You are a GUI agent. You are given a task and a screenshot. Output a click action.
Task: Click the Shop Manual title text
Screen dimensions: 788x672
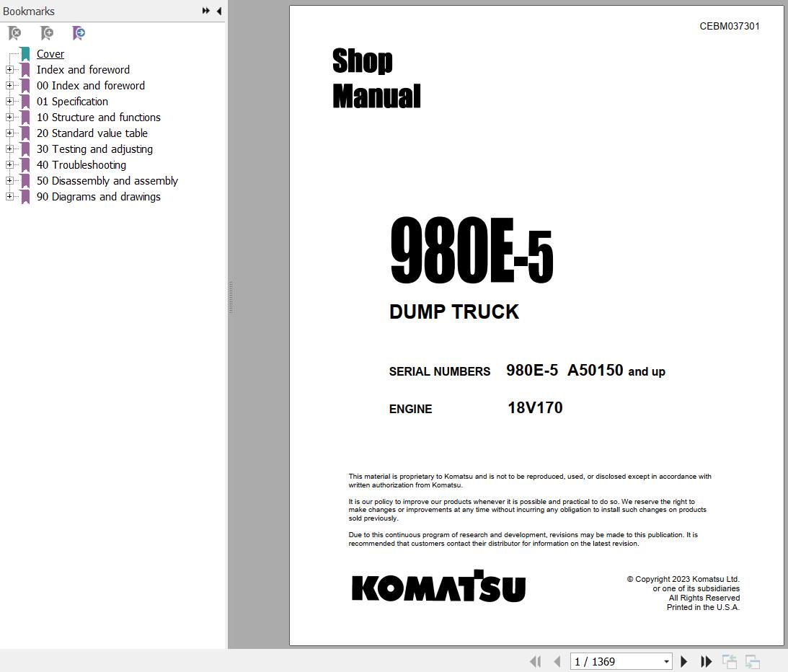coord(376,78)
